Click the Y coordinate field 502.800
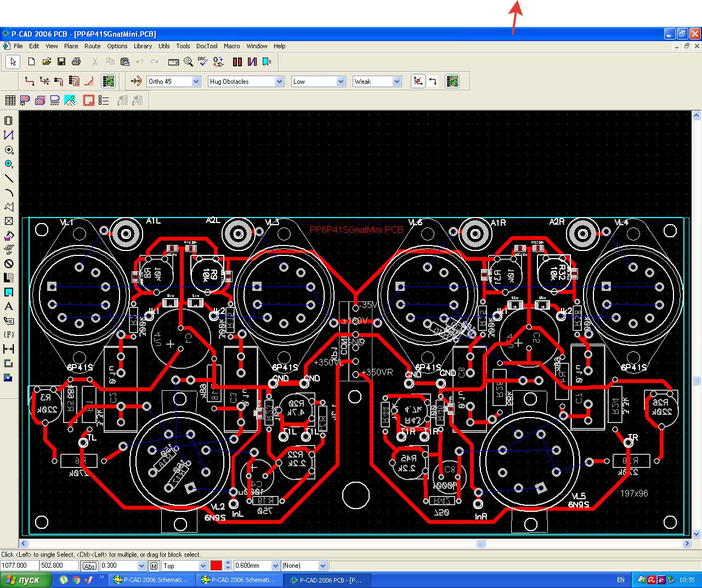This screenshot has height=588, width=702. tap(59, 566)
